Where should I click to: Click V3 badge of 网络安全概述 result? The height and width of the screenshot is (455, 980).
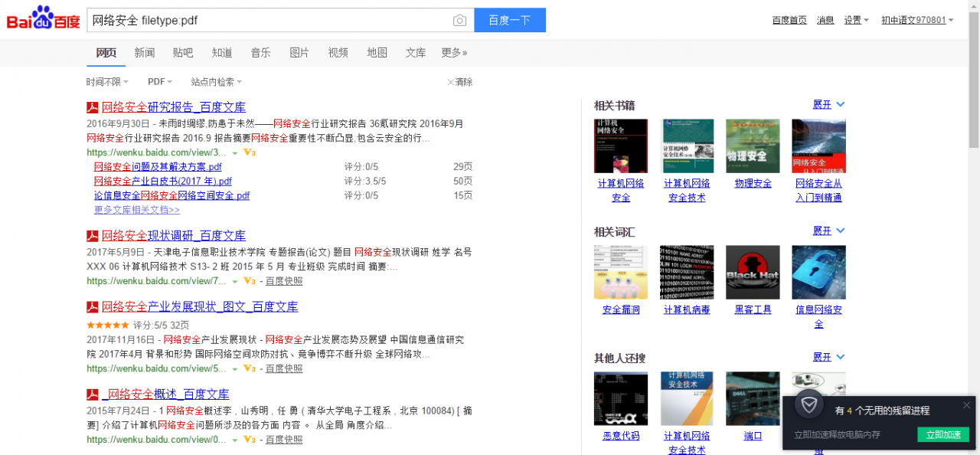pos(249,440)
